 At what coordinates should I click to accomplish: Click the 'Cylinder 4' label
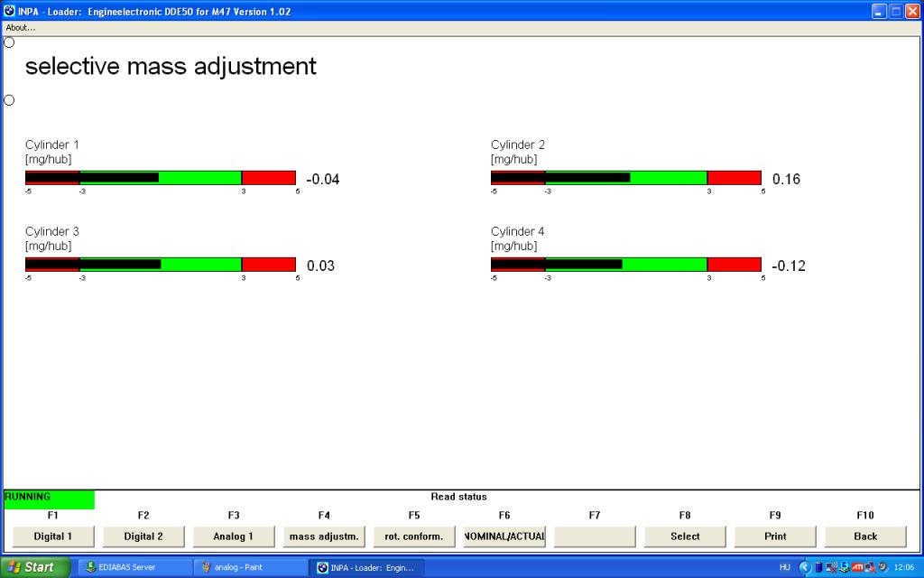pyautogui.click(x=517, y=231)
